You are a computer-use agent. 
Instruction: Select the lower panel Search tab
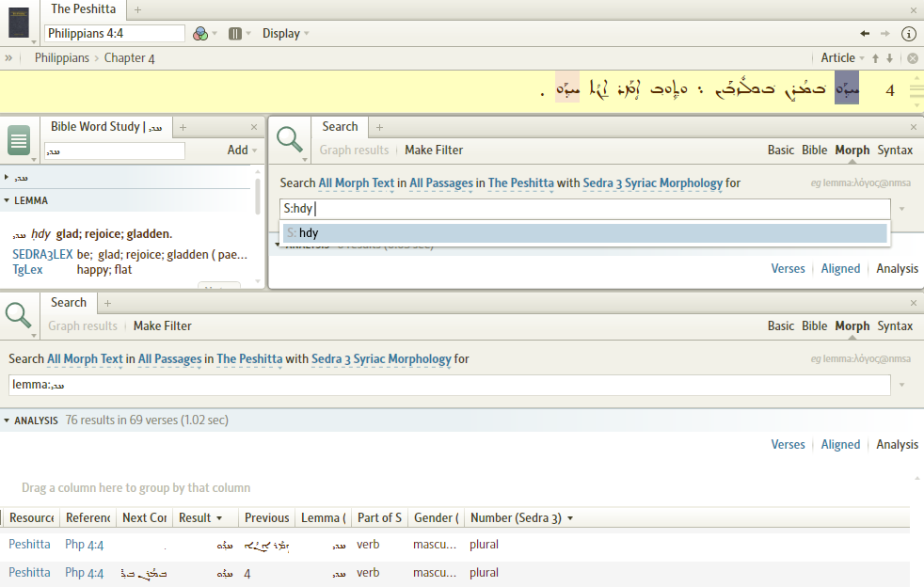click(69, 302)
